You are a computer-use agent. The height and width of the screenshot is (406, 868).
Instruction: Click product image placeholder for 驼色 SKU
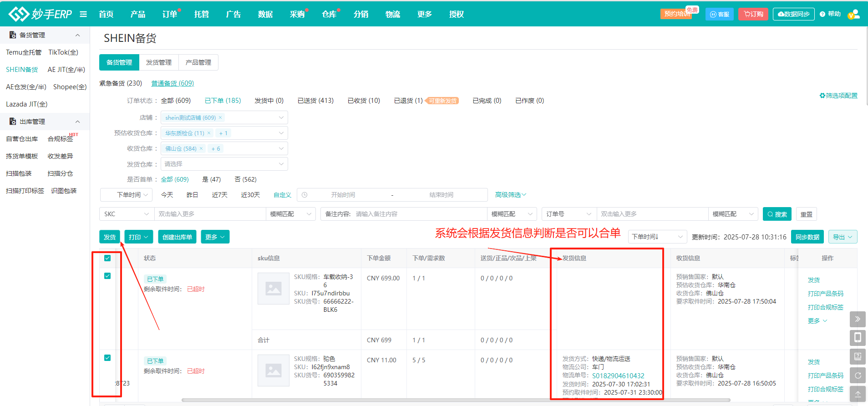click(x=274, y=370)
